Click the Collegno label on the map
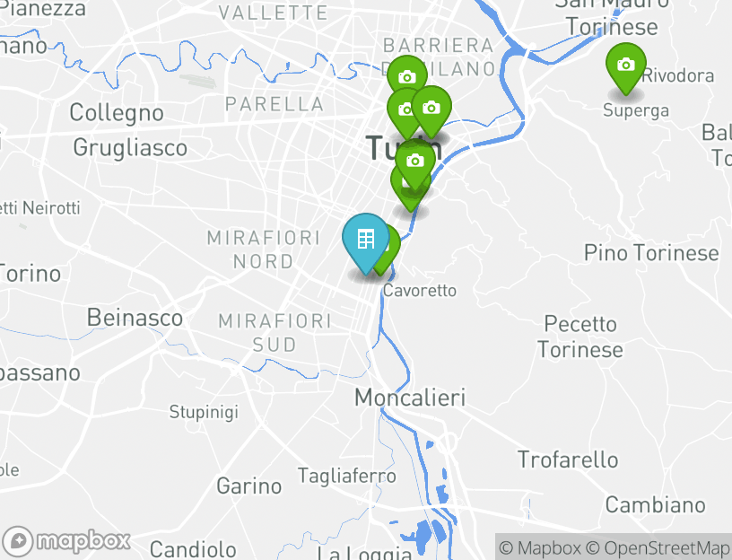 tap(117, 112)
